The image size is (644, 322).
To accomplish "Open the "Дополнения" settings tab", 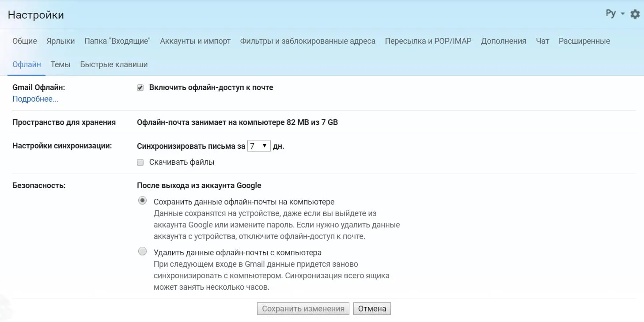I will click(x=504, y=41).
